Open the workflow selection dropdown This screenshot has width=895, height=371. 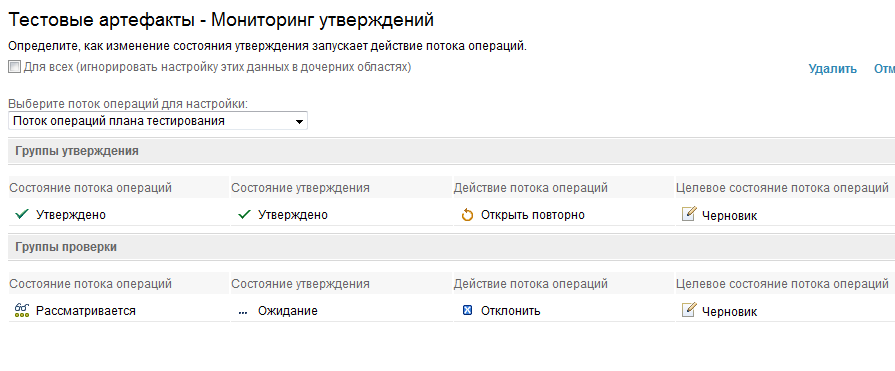click(x=158, y=121)
